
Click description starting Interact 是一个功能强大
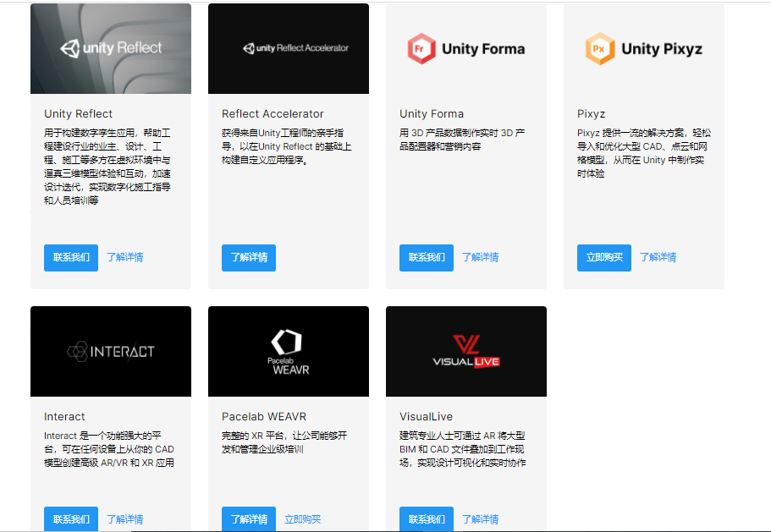(x=108, y=449)
